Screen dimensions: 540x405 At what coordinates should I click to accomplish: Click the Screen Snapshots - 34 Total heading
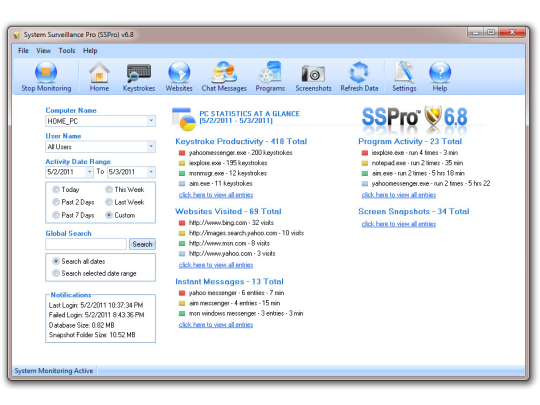point(414,211)
